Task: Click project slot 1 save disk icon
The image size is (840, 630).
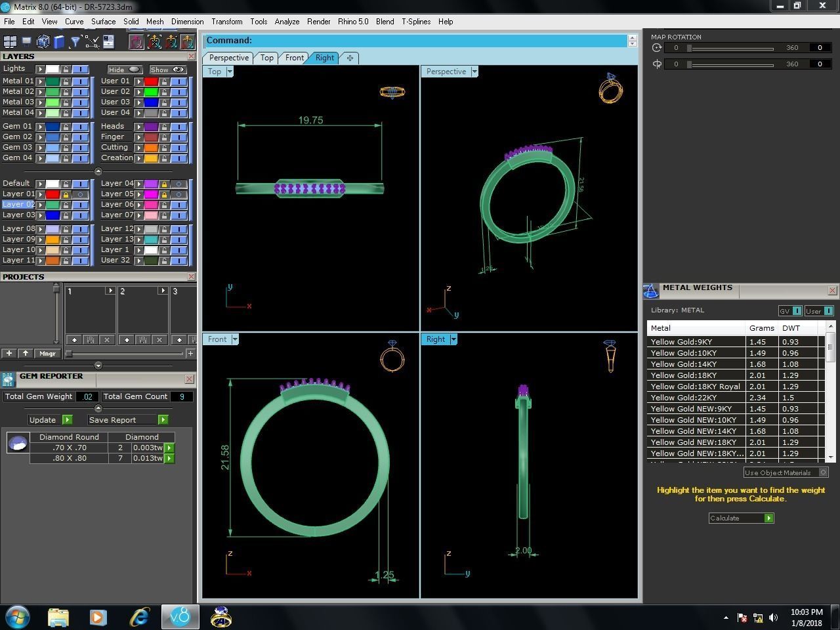Action: tap(91, 340)
